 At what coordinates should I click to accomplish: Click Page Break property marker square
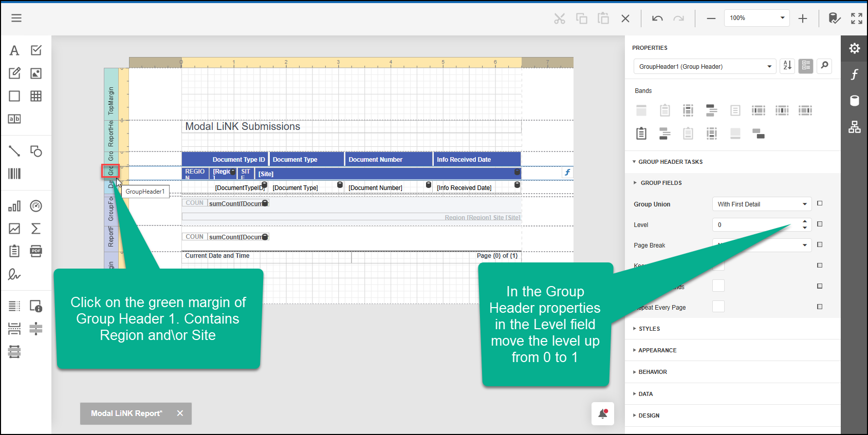tap(820, 244)
